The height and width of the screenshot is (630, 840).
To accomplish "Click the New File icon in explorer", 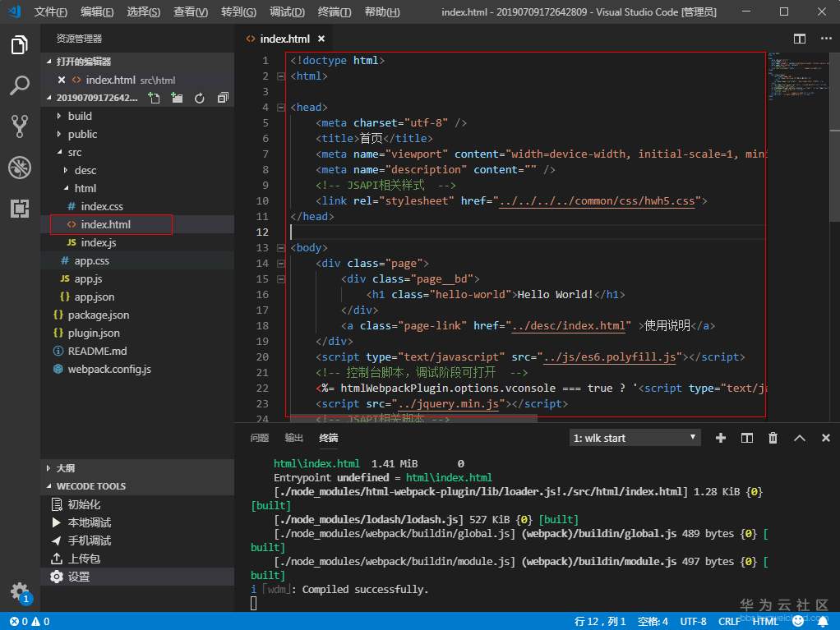I will [x=154, y=98].
